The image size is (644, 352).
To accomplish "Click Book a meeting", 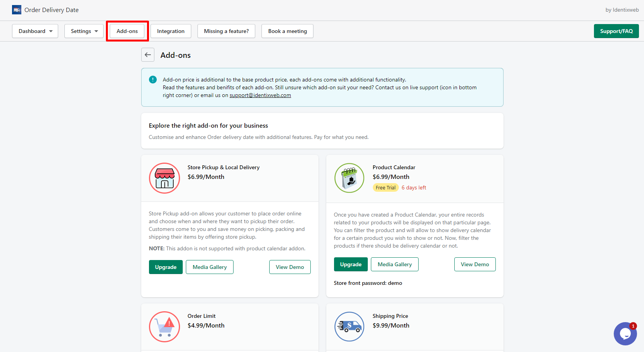I will [x=287, y=31].
